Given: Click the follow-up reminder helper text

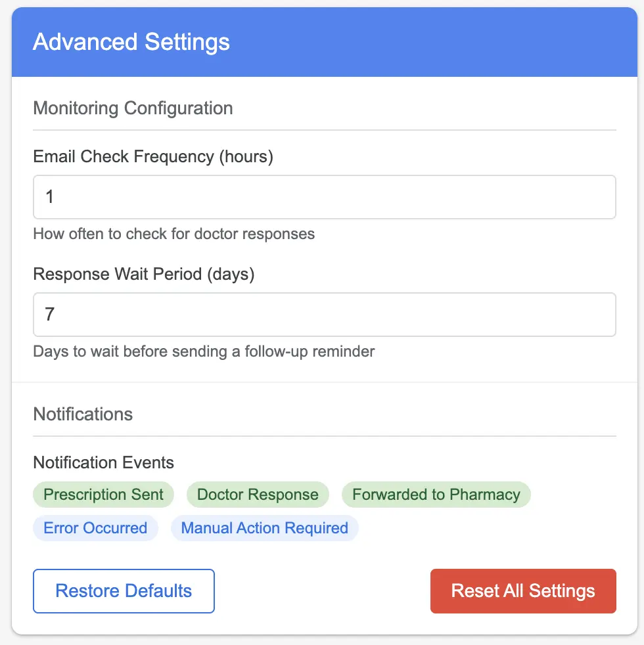Looking at the screenshot, I should pyautogui.click(x=204, y=351).
